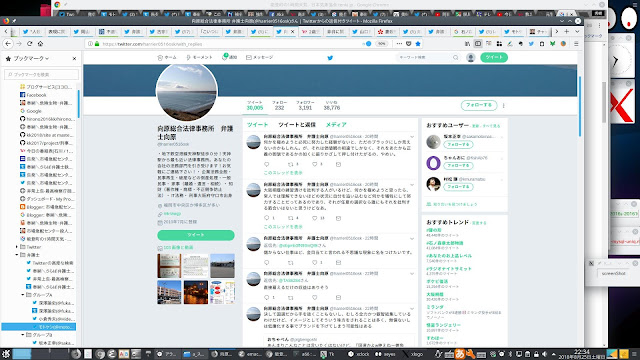Show the first このスレッドを表示 thread link
The height and width of the screenshot is (360, 640).
click(x=283, y=173)
